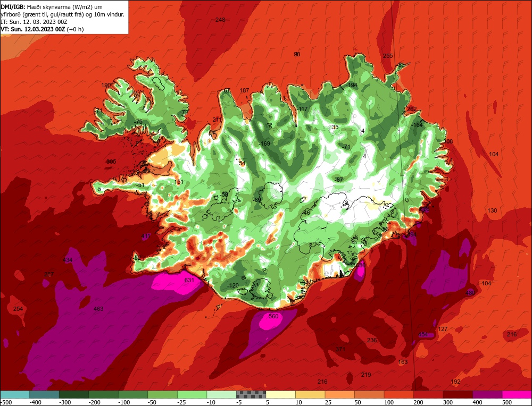Choose the dark green legend swatch between -300 and -200
The image size is (532, 406).
coord(74,394)
